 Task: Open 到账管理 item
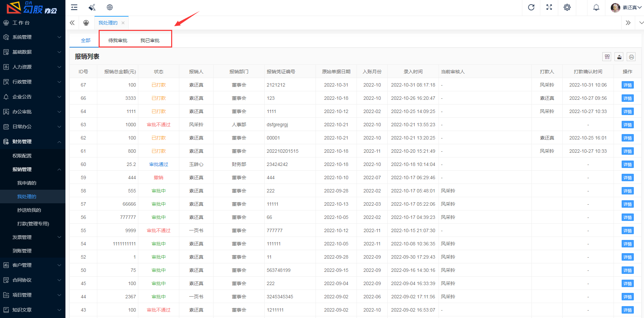point(33,251)
